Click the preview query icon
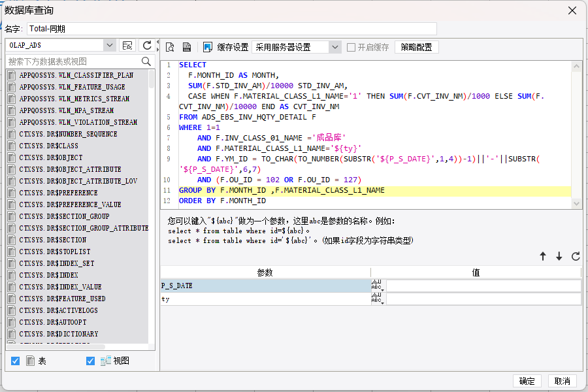This screenshot has height=392, width=588. click(170, 47)
